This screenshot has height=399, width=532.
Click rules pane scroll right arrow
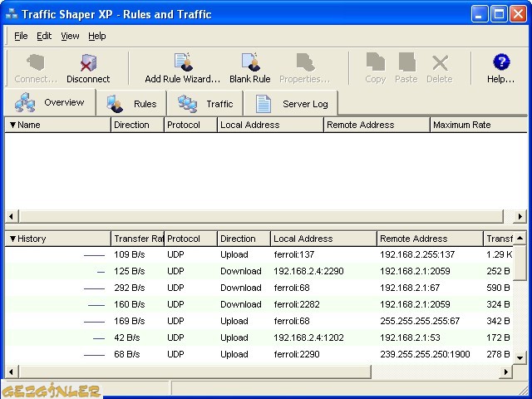[x=520, y=216]
